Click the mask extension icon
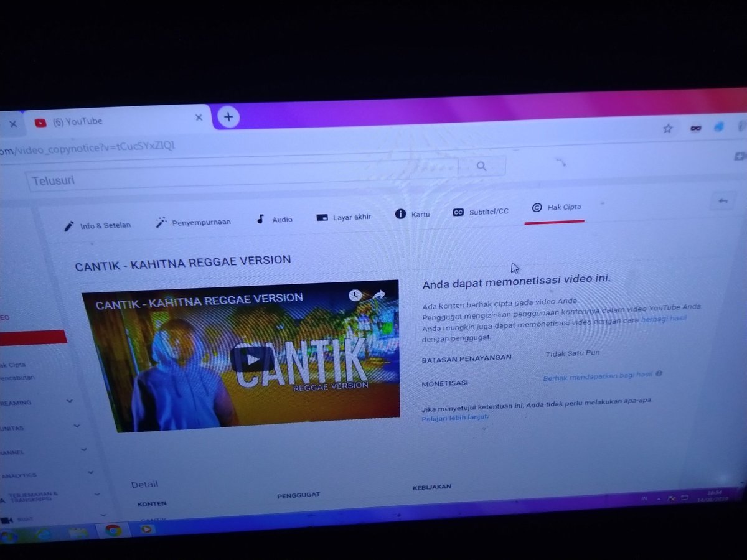747x560 pixels. pos(696,128)
